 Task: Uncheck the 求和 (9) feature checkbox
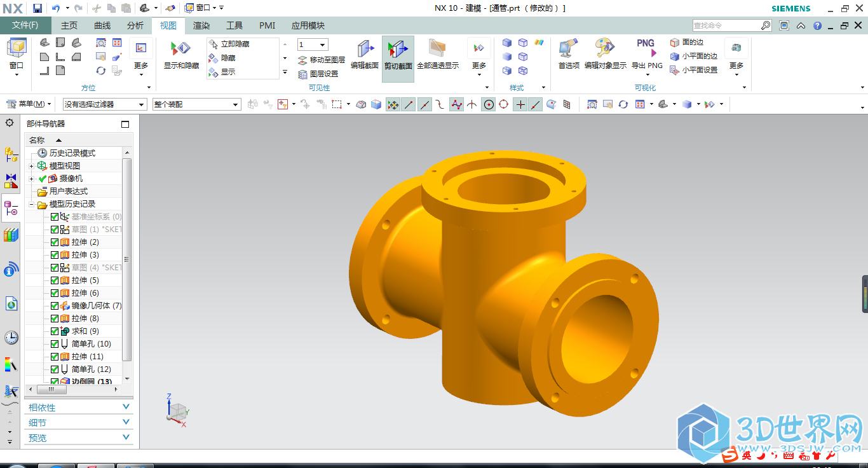click(54, 331)
